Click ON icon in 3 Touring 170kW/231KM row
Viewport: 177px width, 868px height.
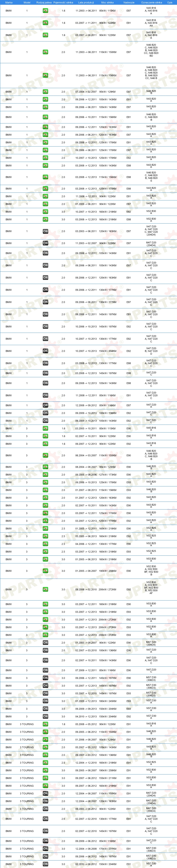[45, 849]
